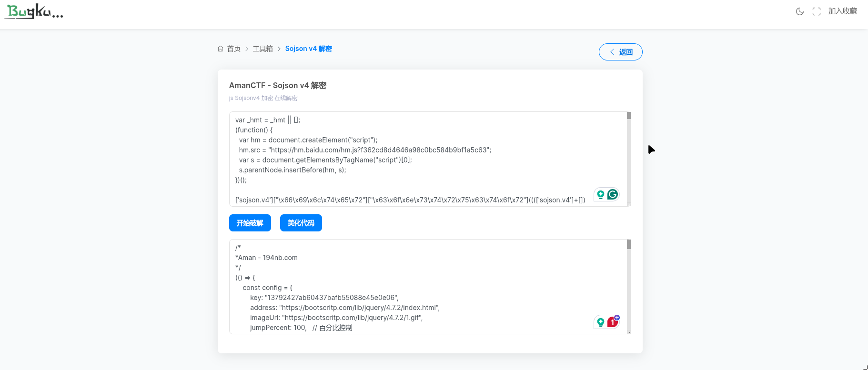Click the document.createElement("script") line
This screenshot has width=868, height=370.
pos(308,140)
